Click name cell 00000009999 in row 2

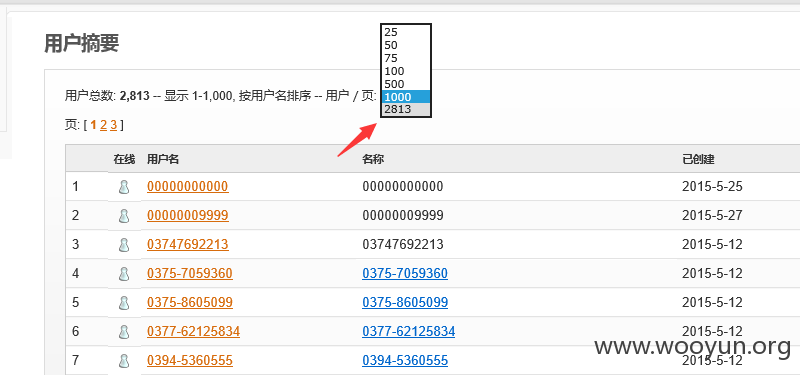403,216
